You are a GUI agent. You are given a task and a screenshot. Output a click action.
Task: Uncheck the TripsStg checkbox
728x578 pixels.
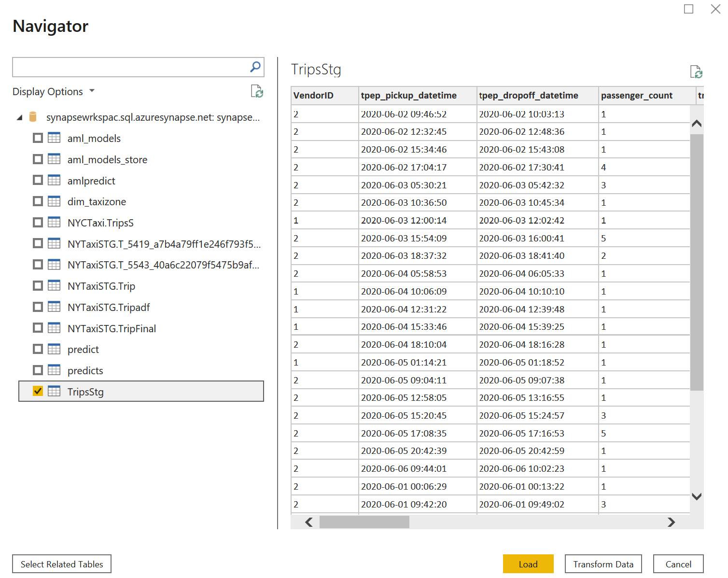pyautogui.click(x=38, y=391)
